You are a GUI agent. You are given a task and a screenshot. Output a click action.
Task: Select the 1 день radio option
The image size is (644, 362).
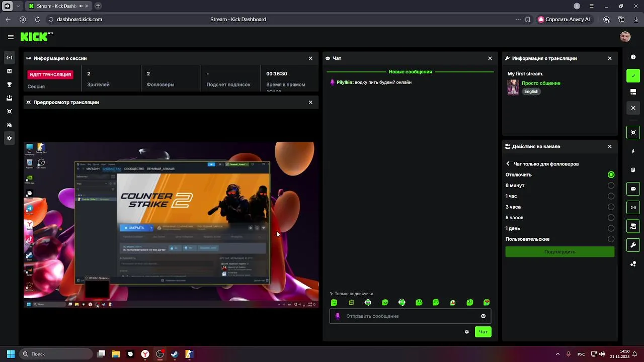coord(611,228)
